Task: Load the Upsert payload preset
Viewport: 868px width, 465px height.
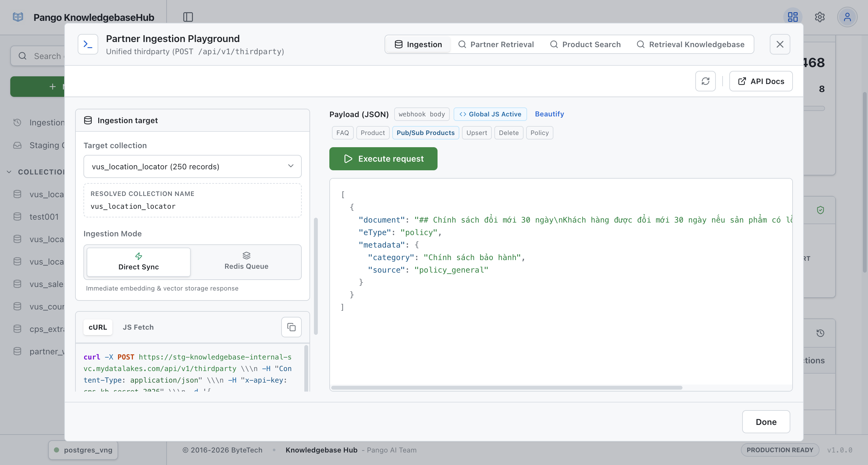Action: (476, 133)
